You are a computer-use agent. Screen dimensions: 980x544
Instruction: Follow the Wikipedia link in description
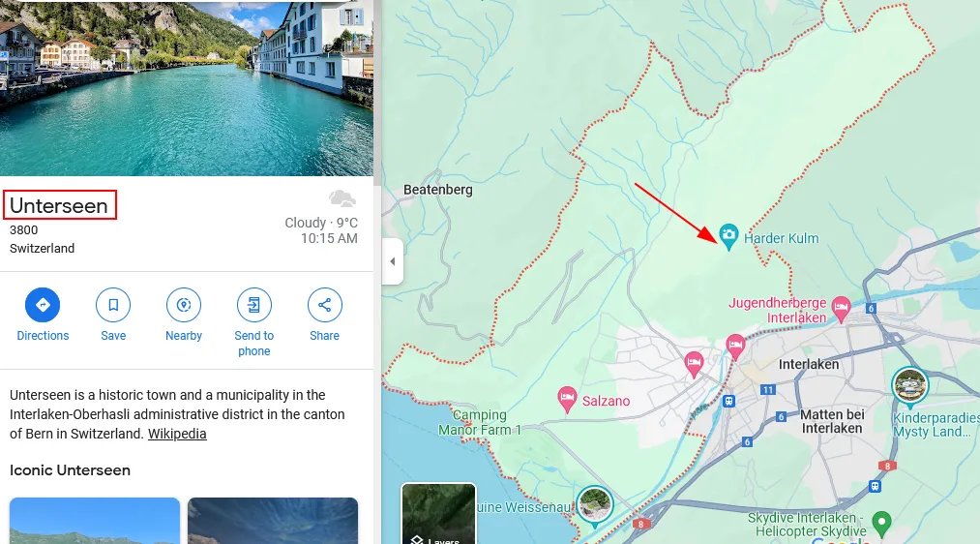point(177,434)
